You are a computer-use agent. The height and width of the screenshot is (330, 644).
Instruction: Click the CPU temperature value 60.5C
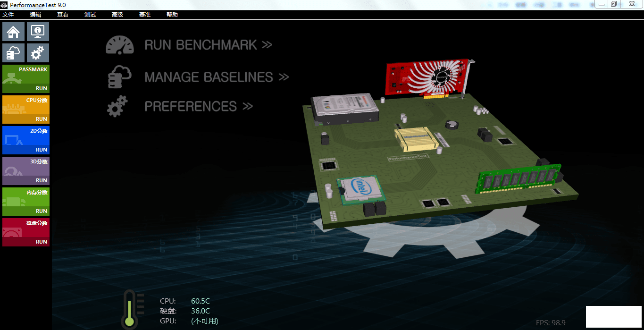pos(201,301)
